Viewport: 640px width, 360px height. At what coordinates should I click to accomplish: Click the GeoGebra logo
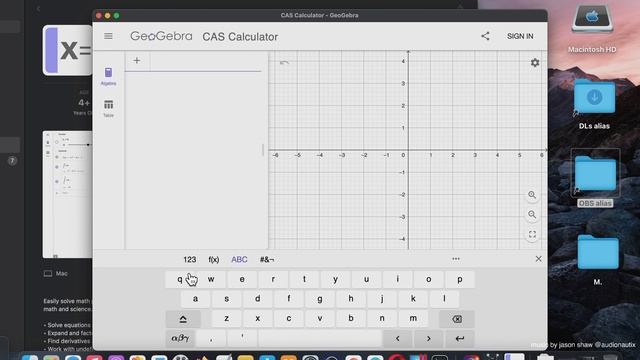tap(161, 36)
